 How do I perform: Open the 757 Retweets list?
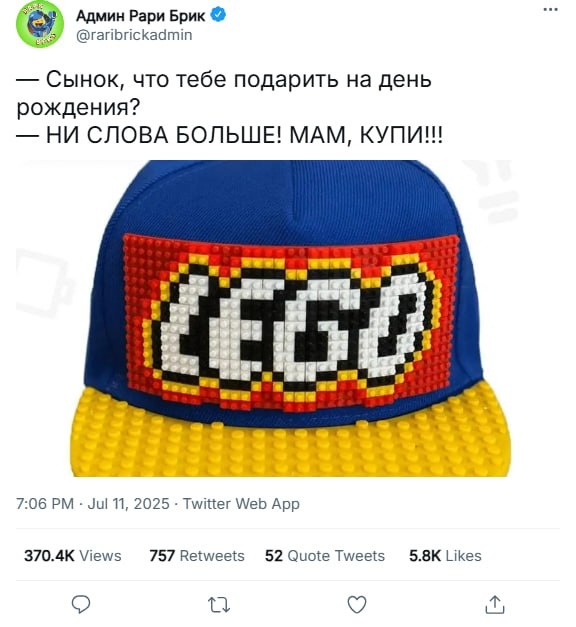197,556
